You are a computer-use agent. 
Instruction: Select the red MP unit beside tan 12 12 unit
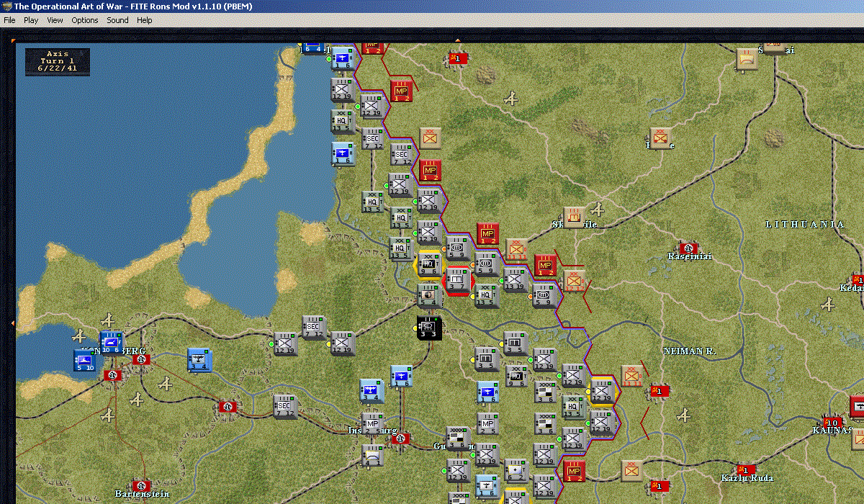point(546,265)
